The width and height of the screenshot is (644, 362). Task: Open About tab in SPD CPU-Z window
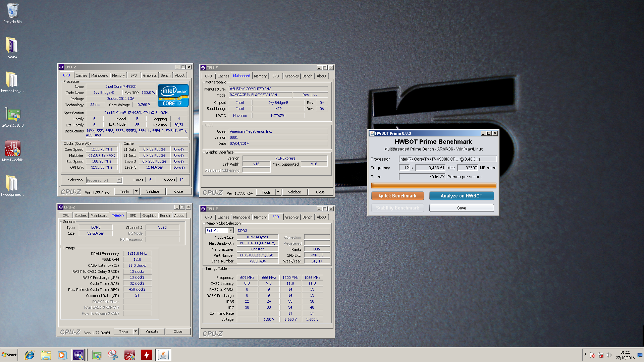(x=322, y=217)
